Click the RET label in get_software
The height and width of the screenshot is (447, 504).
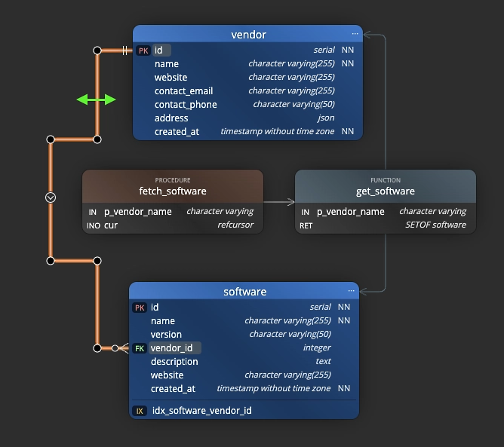click(x=306, y=225)
